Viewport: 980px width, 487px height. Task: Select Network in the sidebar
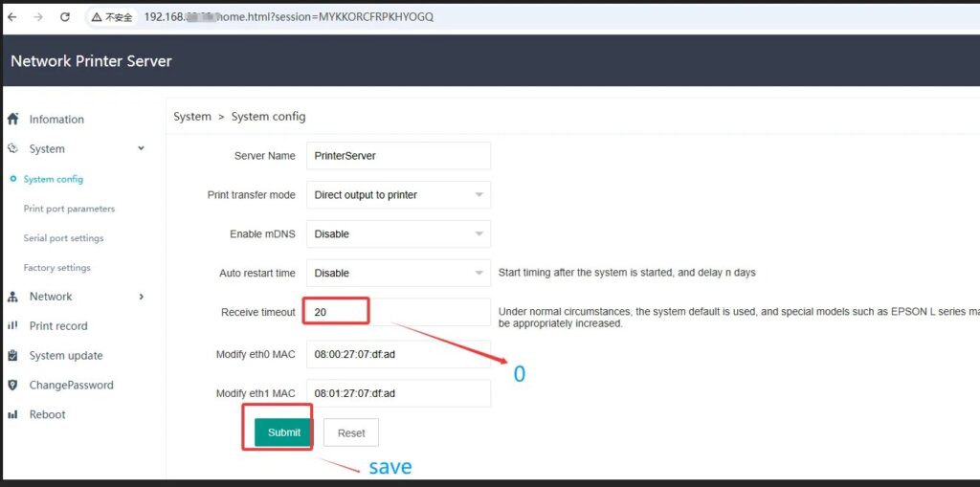(51, 297)
